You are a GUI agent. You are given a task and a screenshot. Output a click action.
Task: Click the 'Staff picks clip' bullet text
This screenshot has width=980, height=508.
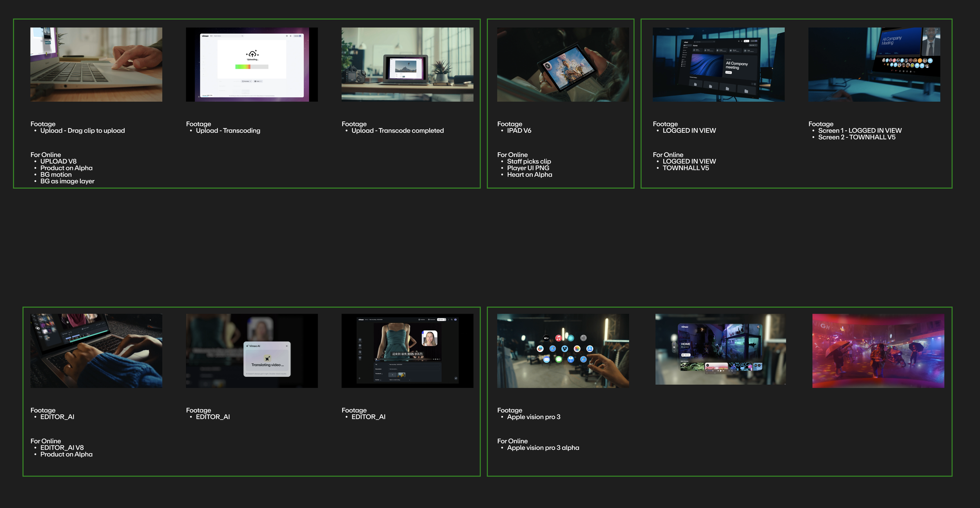click(x=529, y=161)
